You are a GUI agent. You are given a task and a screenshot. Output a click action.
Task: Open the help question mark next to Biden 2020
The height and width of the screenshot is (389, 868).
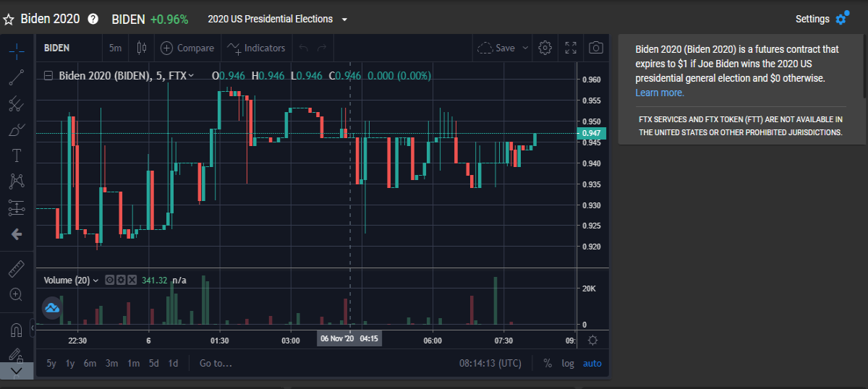coord(93,19)
